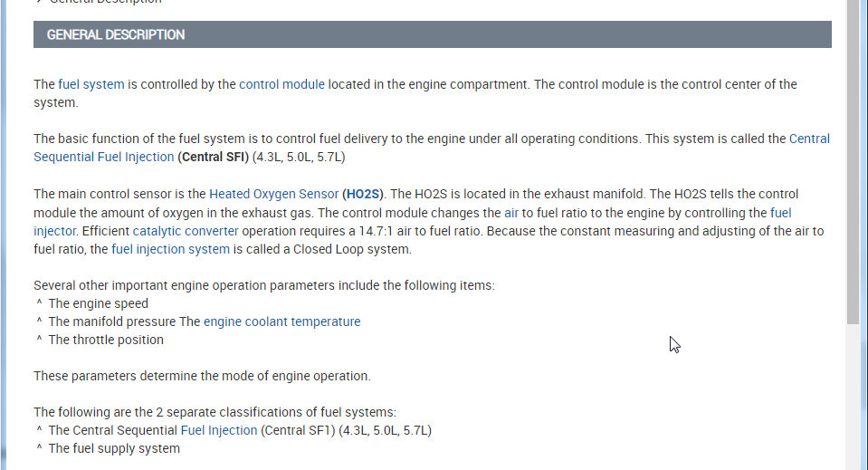Click the scrollbar track below the thumb
The height and width of the screenshot is (470, 868).
(x=854, y=398)
